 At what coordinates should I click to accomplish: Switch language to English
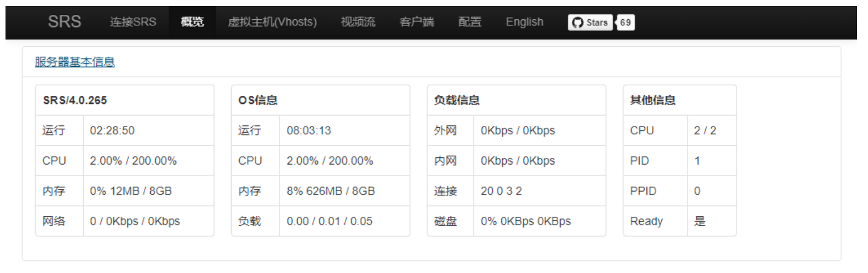(x=524, y=22)
